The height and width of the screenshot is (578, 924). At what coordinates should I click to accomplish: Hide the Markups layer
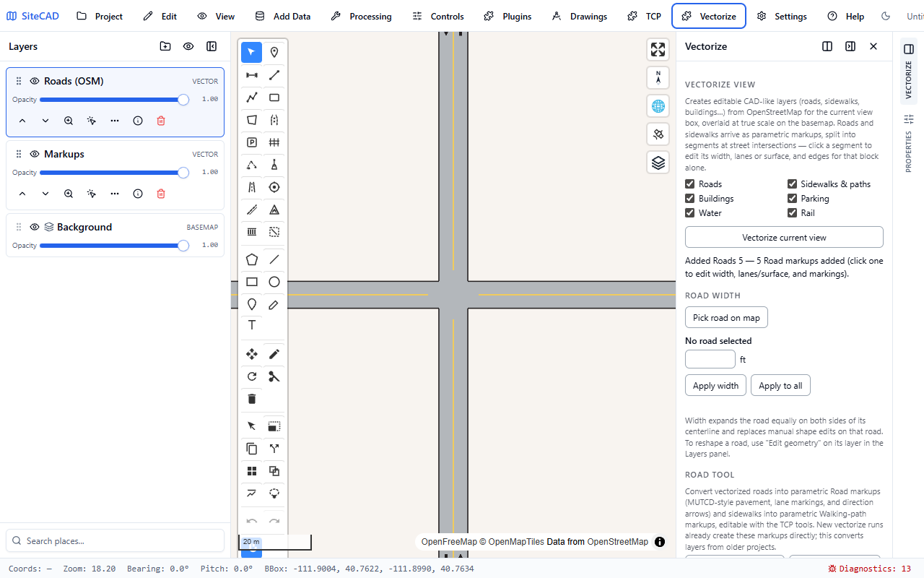(x=35, y=154)
